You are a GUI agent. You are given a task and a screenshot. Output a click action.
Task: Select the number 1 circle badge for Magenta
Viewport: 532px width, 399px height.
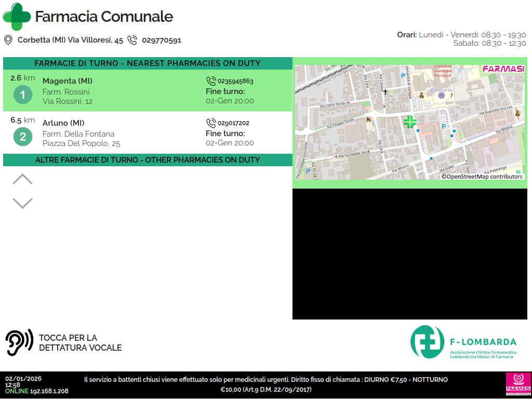[x=23, y=95]
